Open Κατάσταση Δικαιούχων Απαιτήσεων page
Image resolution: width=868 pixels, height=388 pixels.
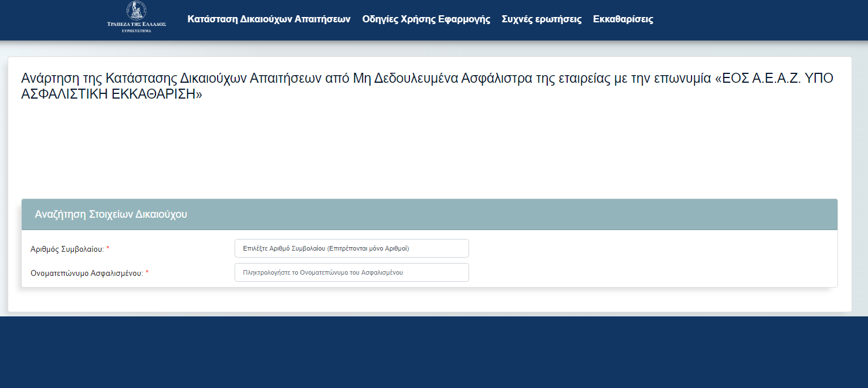tap(269, 19)
